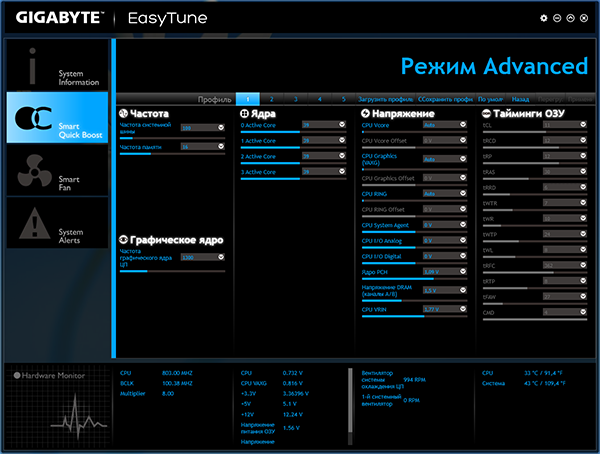Adjust the graphics core frequency slider
This screenshot has height=454, width=600.
(x=173, y=271)
